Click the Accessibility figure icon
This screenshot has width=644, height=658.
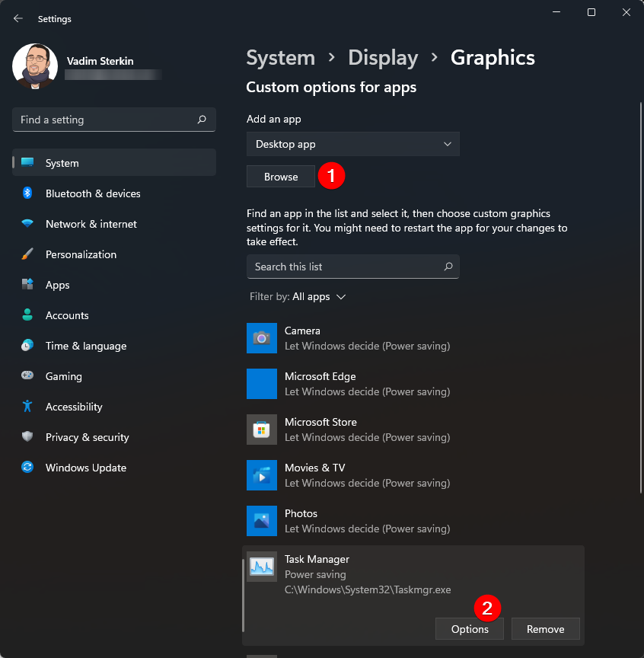[27, 406]
